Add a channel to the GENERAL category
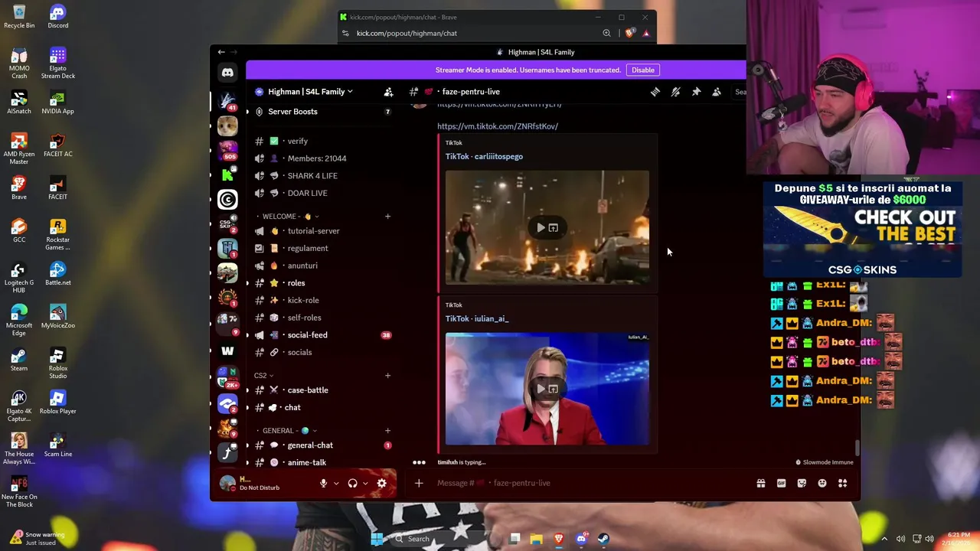The height and width of the screenshot is (551, 980). 387,431
